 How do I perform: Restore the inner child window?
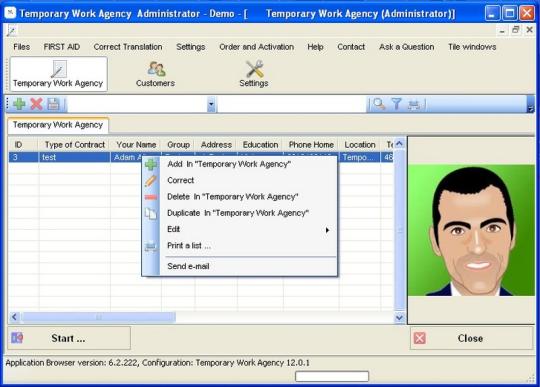516,30
